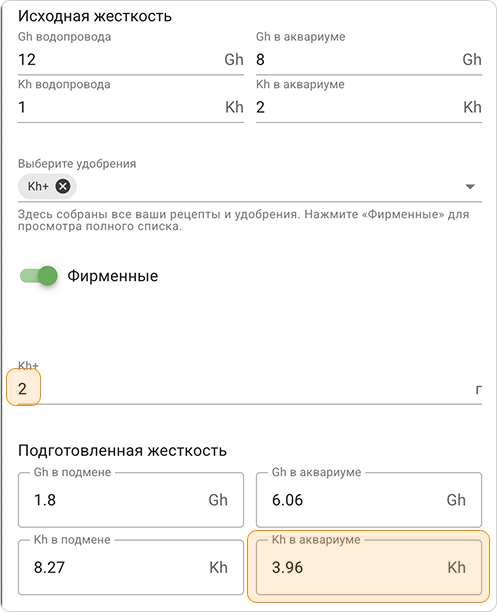Image resolution: width=497 pixels, height=612 pixels.
Task: Click the Kh+ fertilizer chip
Action: pos(38,186)
